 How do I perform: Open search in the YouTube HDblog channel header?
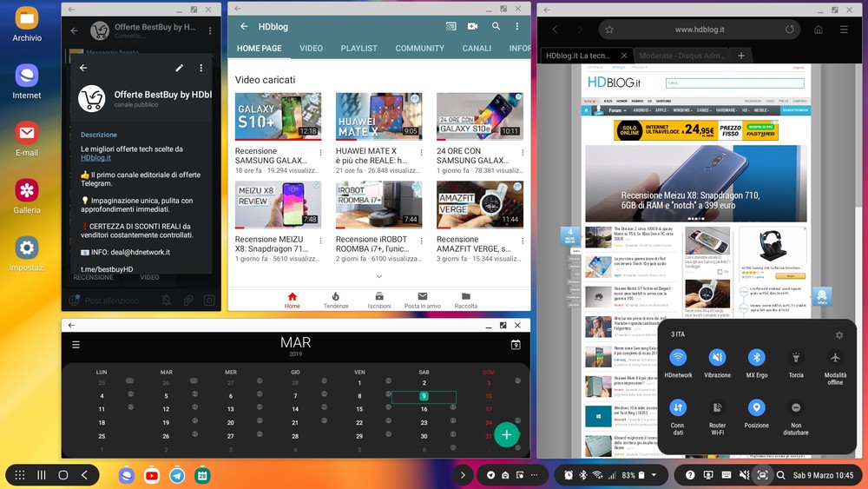(496, 26)
